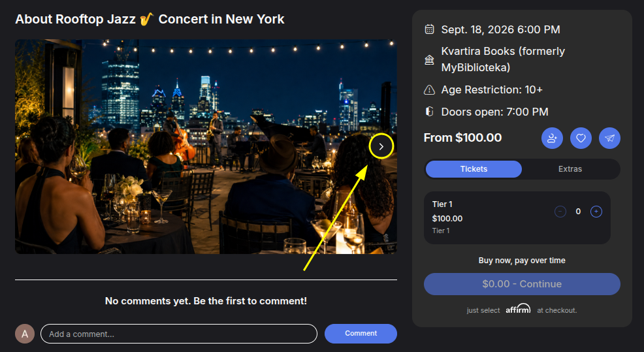Share event via paper plane icon
The width and height of the screenshot is (644, 352).
[x=609, y=138]
